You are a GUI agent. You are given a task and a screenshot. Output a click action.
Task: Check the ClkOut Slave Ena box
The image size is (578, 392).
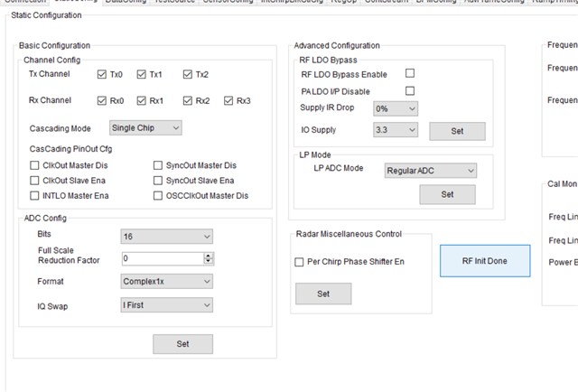34,181
